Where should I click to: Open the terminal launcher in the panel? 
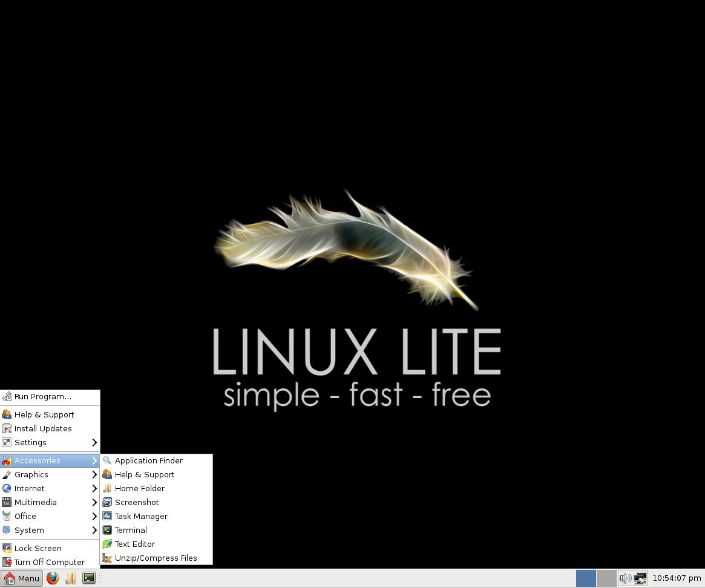[89, 578]
